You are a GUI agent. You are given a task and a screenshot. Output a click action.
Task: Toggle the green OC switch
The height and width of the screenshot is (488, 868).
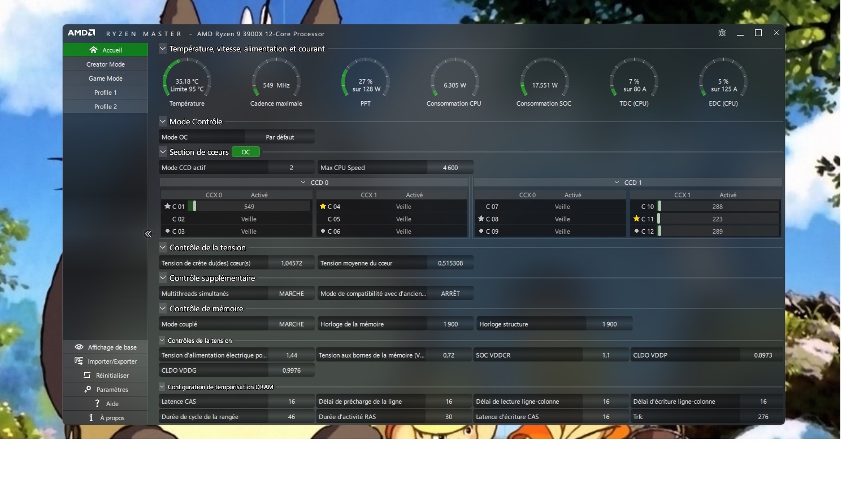click(x=245, y=152)
